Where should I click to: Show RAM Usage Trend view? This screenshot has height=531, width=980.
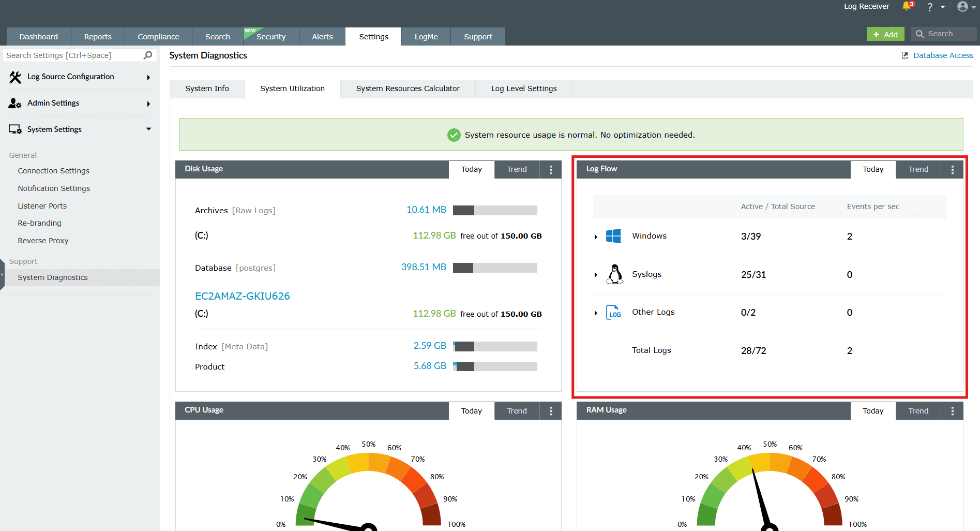click(x=918, y=411)
